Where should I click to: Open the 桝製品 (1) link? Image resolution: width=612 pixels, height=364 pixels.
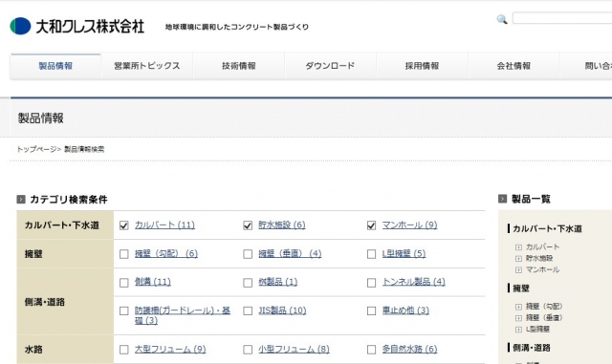click(x=278, y=282)
